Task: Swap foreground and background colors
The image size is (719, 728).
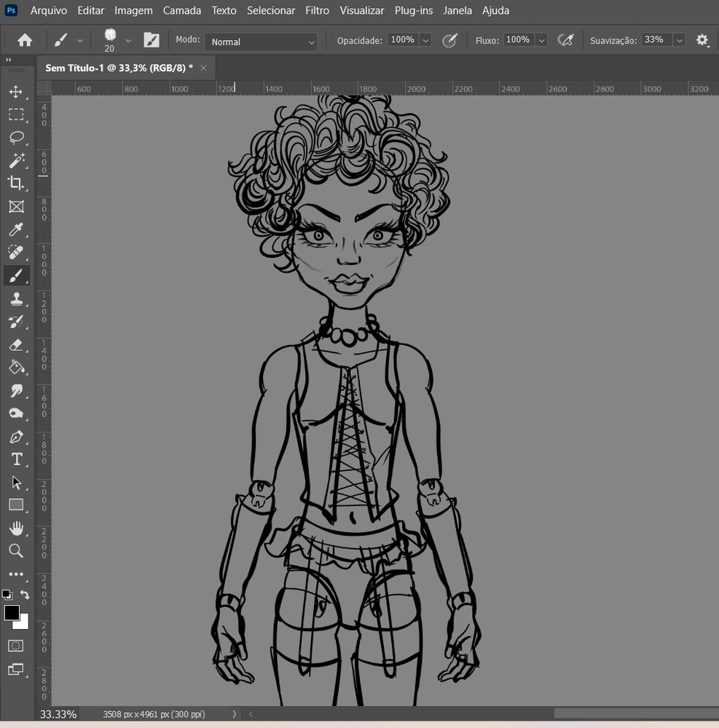Action: [25, 595]
